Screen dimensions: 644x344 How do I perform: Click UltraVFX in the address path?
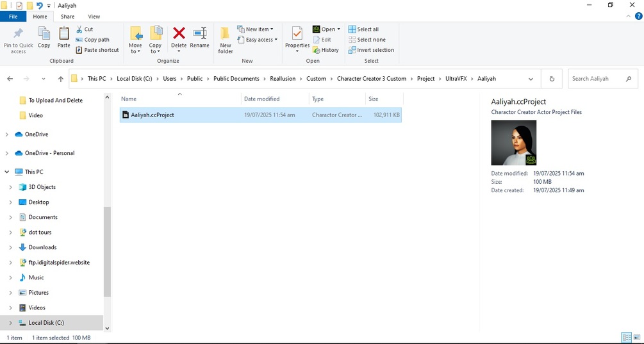click(x=456, y=79)
